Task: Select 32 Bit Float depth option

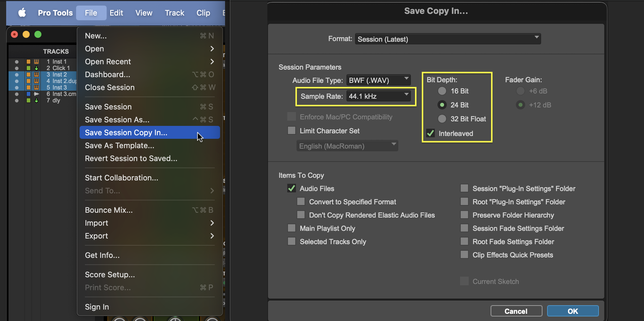Action: [x=442, y=119]
